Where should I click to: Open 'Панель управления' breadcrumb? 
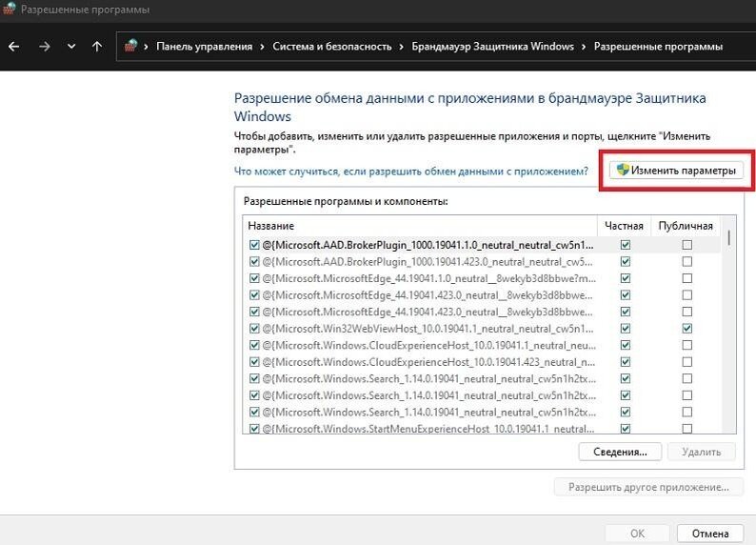pyautogui.click(x=205, y=47)
